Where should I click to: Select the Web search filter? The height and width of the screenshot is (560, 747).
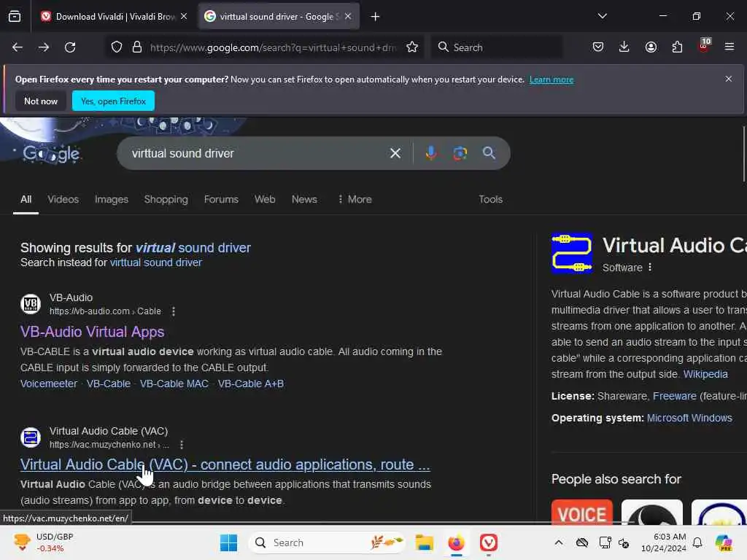(x=265, y=200)
